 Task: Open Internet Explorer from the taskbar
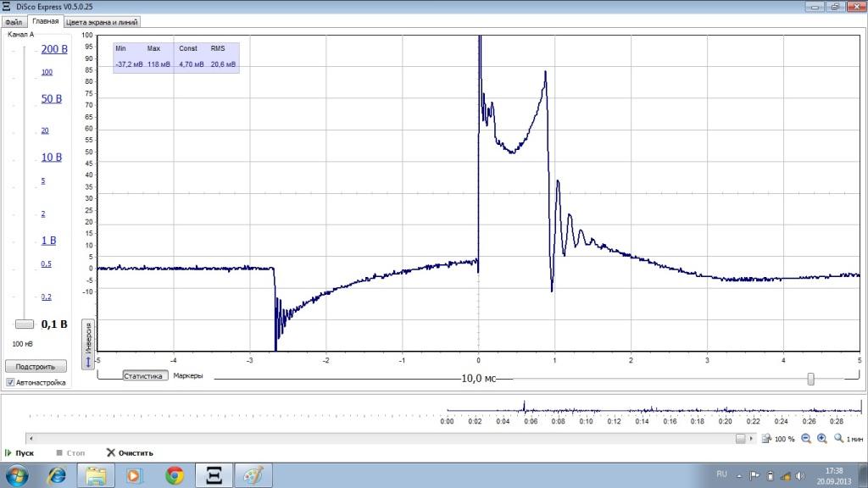coord(57,475)
